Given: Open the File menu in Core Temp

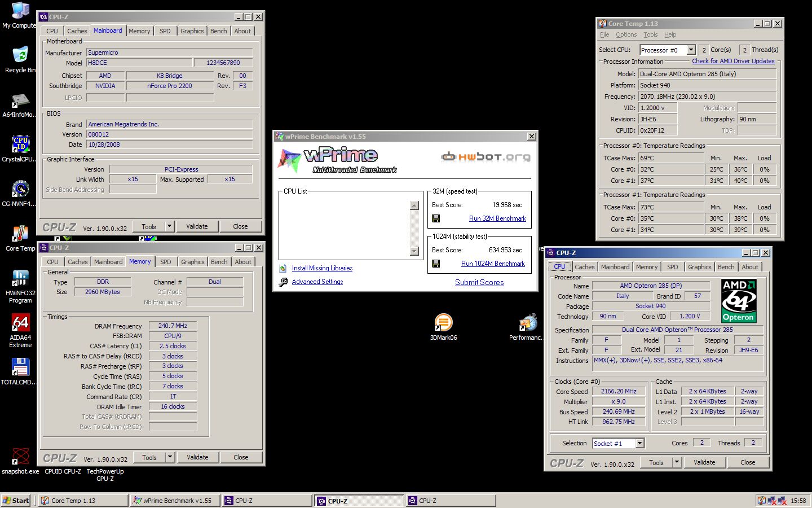Looking at the screenshot, I should (x=604, y=35).
